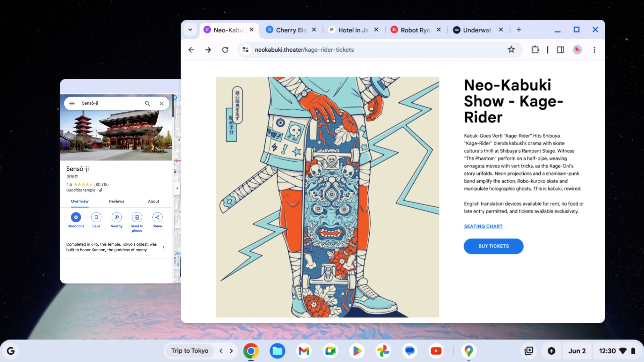Select the Neo-Kabuki tab
644x362 pixels.
click(x=230, y=30)
